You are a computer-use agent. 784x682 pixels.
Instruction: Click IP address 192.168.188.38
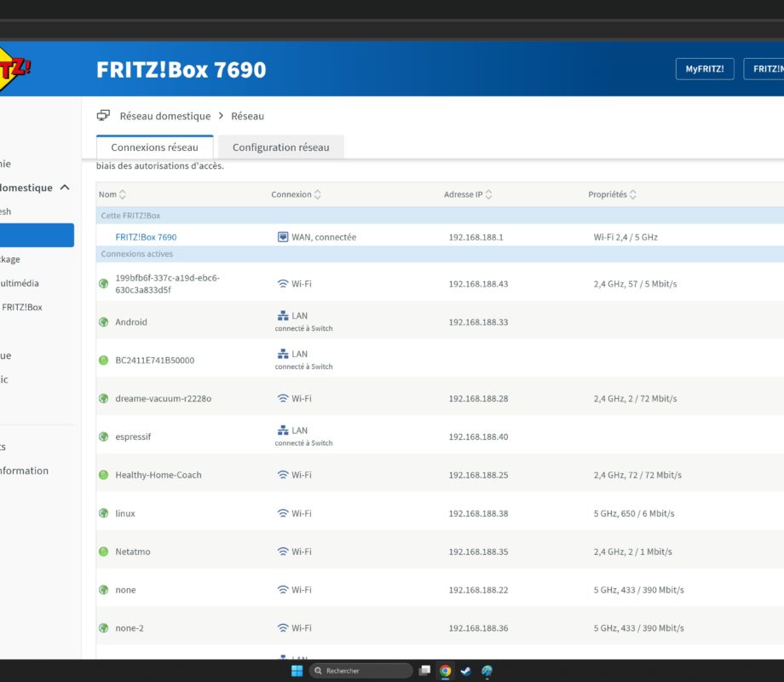[x=479, y=513]
